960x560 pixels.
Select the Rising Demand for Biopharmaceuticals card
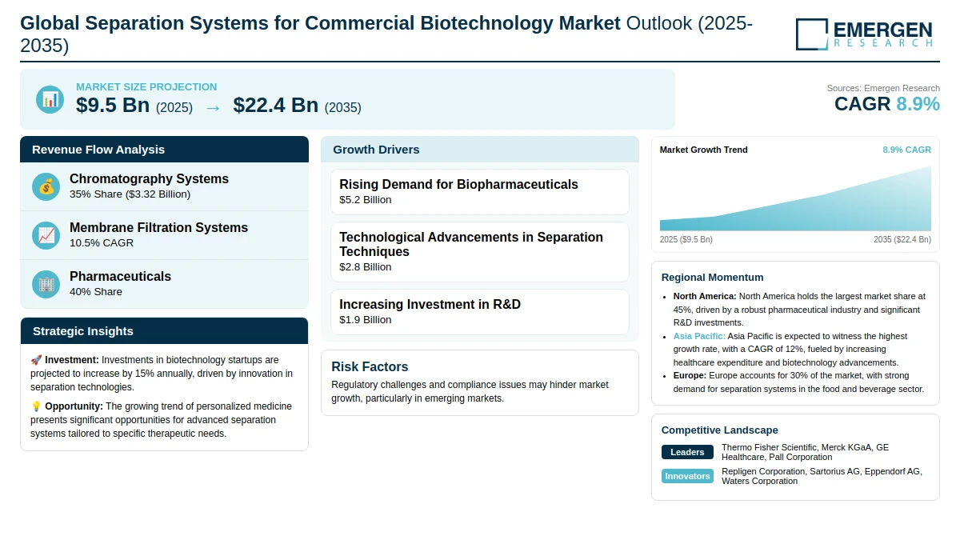click(480, 191)
